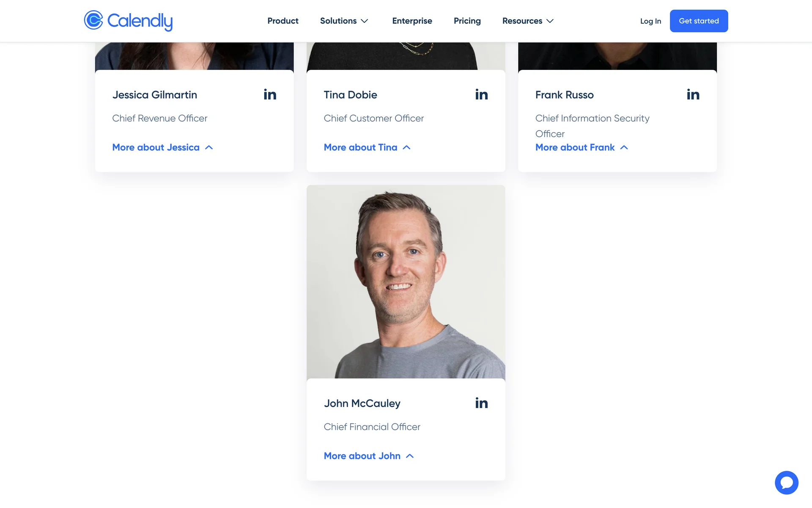This screenshot has width=812, height=508.
Task: Open the Pricing nav item
Action: pyautogui.click(x=467, y=21)
